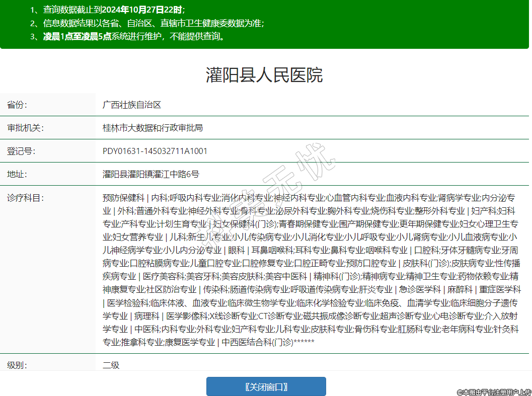
Task: Click the 本图由平台注册用户上传 watermark text
Action: click(494, 391)
